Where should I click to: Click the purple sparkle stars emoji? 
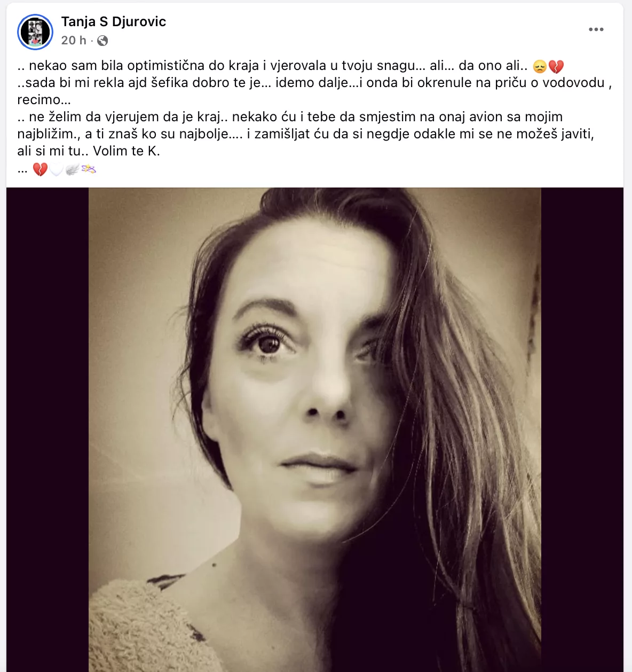pyautogui.click(x=89, y=170)
